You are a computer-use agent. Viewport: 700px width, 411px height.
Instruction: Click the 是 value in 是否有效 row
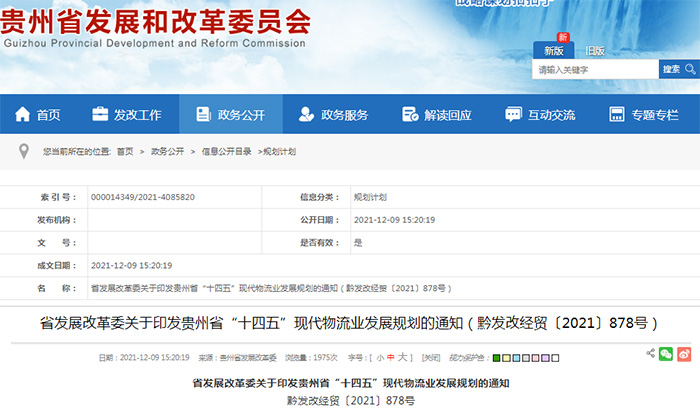[x=358, y=243]
